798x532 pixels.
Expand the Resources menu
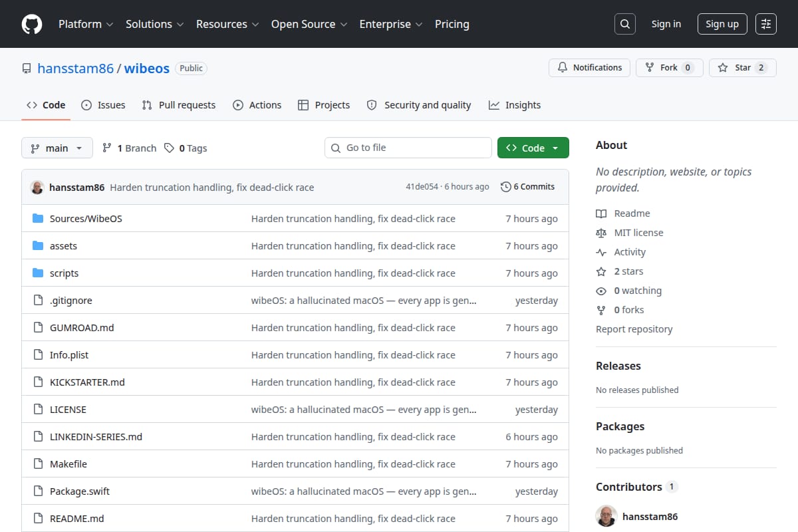tap(227, 24)
